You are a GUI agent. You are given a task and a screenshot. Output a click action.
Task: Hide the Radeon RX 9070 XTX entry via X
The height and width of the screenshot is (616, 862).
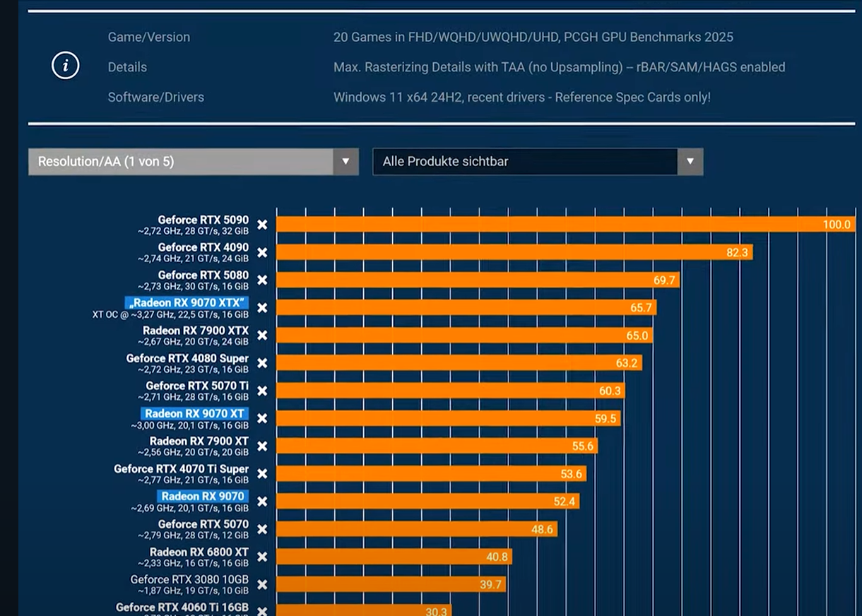tap(262, 307)
